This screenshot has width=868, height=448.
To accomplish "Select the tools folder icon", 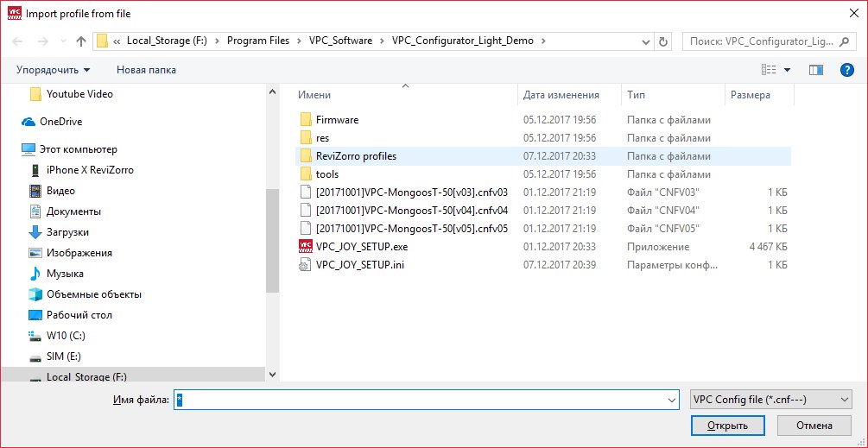I will [306, 174].
